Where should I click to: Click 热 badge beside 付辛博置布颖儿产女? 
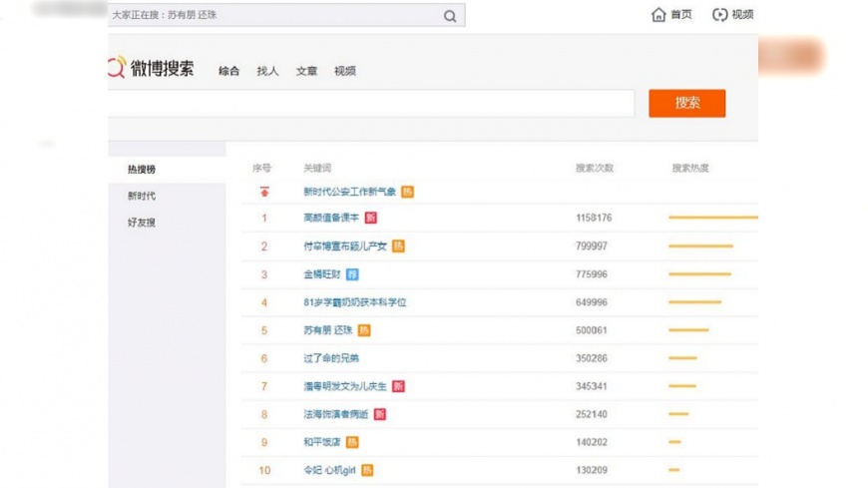(x=398, y=245)
